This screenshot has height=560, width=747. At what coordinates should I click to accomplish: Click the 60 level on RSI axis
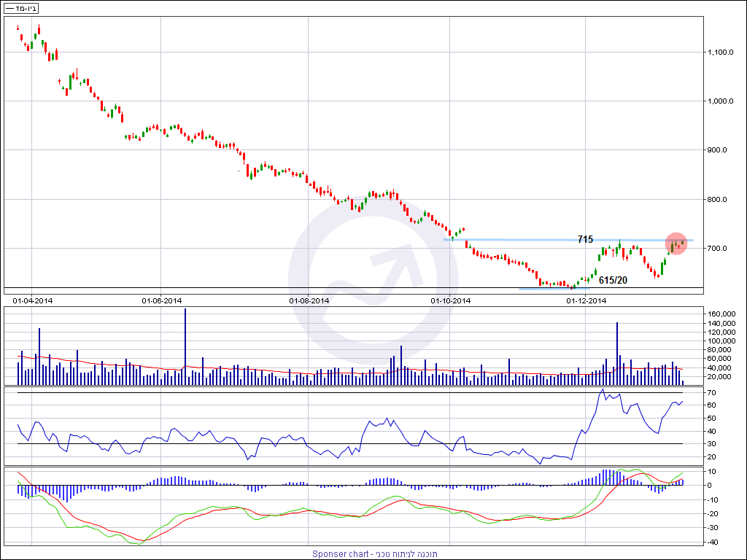(x=712, y=405)
